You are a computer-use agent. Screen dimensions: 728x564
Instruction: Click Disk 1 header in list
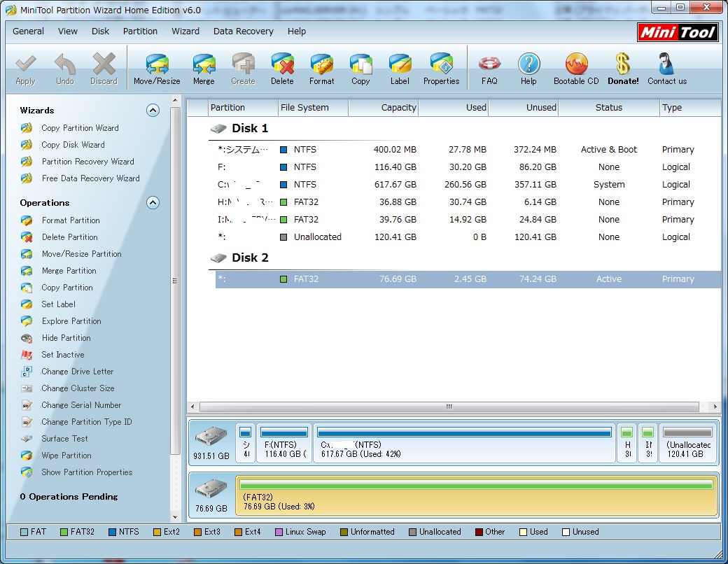pos(250,128)
